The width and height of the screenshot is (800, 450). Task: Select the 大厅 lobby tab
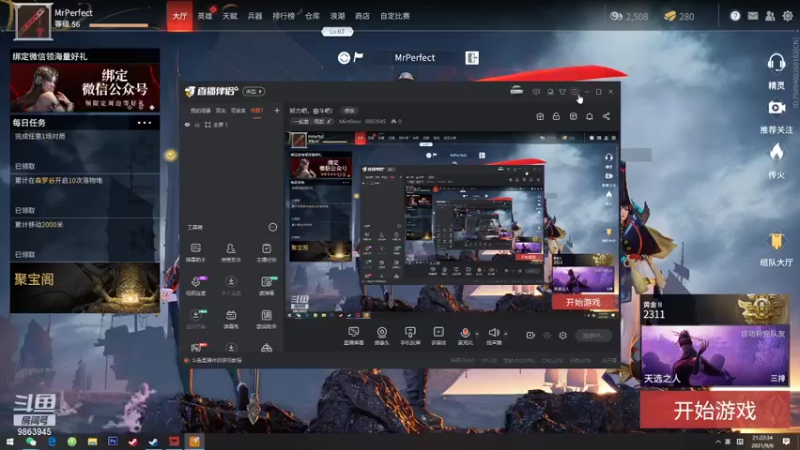(180, 16)
